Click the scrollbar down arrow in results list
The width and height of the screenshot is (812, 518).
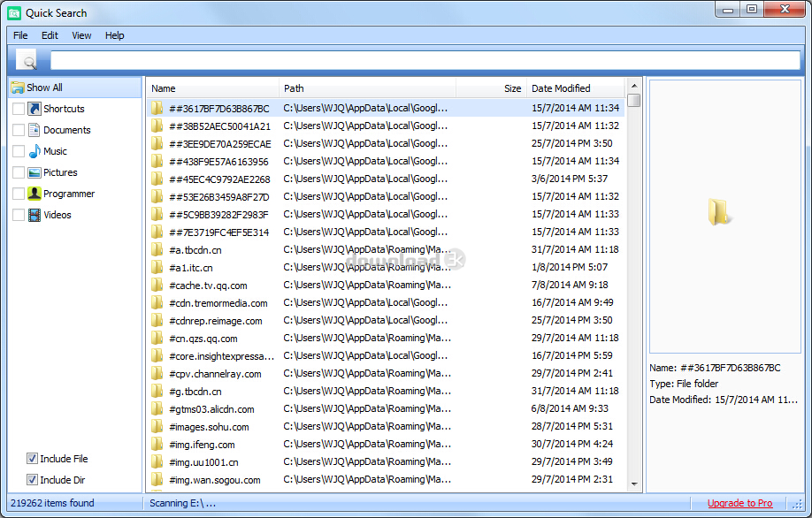(634, 484)
